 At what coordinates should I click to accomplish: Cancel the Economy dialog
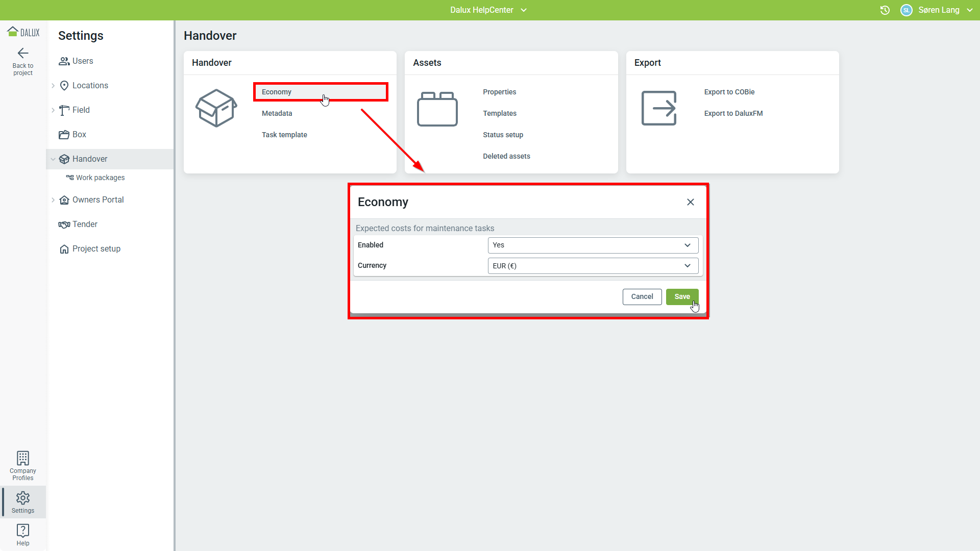tap(642, 297)
